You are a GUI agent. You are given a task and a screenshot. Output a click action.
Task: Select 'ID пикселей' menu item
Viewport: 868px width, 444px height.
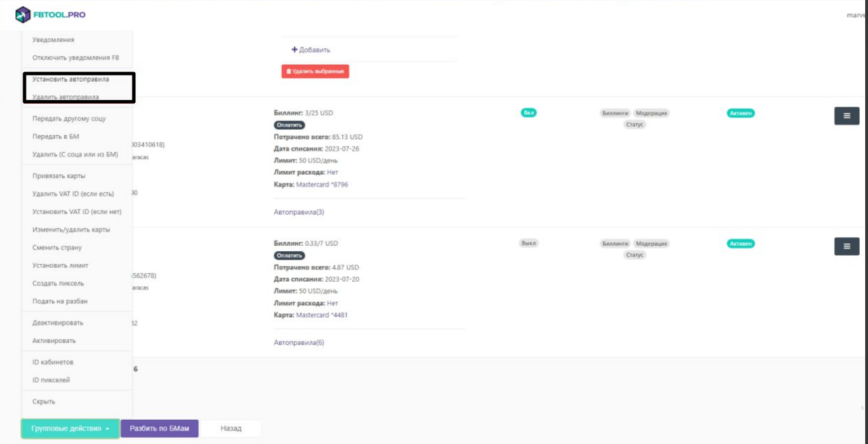tap(51, 380)
